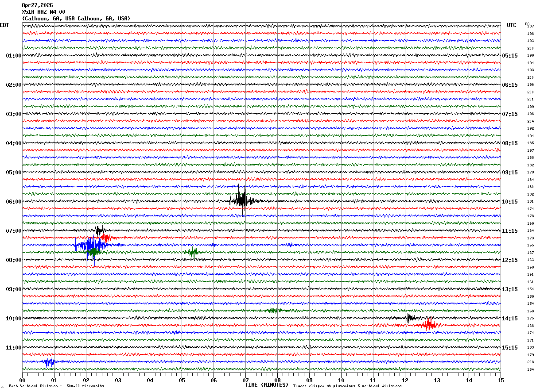Click the date label Apr27,2026
The image size is (536, 392).
point(37,5)
